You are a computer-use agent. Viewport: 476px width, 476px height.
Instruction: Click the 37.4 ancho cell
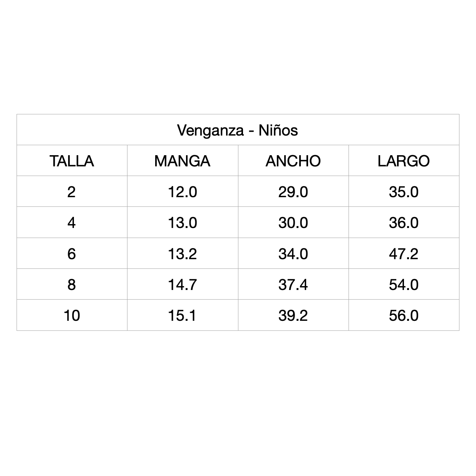293,285
